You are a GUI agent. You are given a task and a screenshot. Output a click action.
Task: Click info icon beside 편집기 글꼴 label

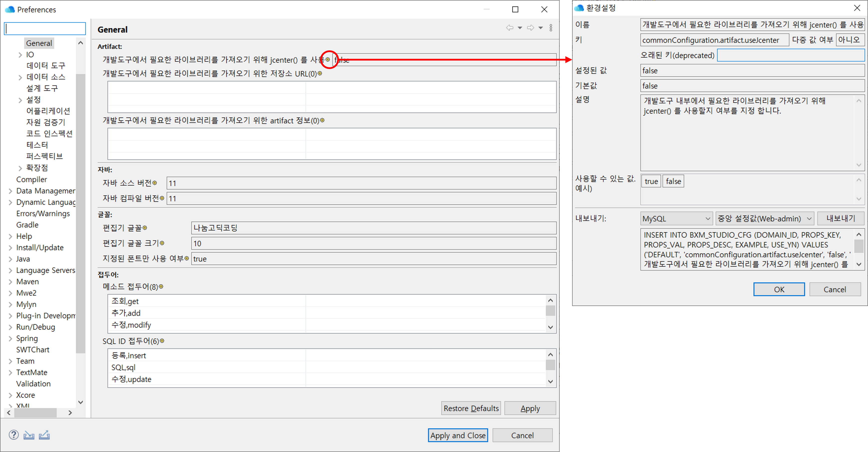pyautogui.click(x=145, y=228)
